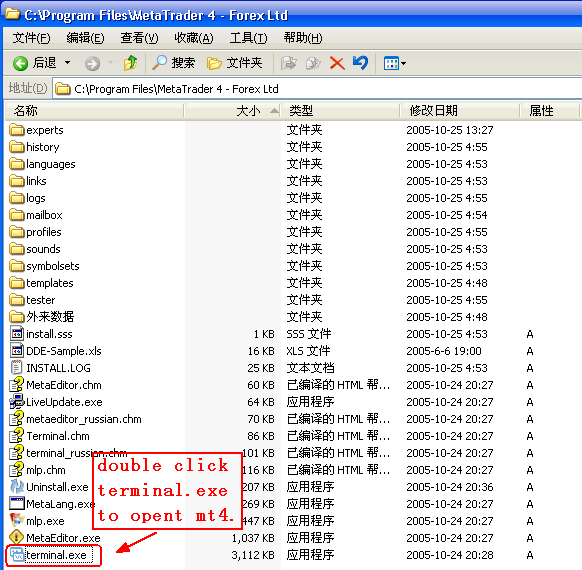Select the metaeditor_russian.chm file icon
Image resolution: width=582 pixels, height=570 pixels.
[x=17, y=419]
